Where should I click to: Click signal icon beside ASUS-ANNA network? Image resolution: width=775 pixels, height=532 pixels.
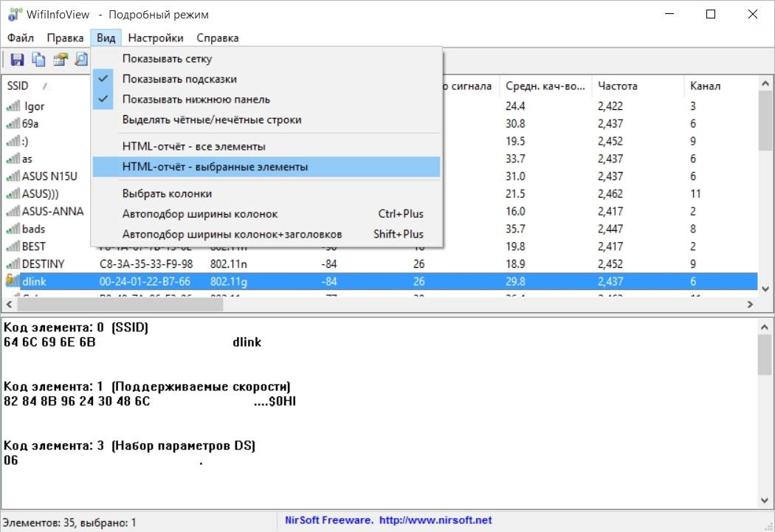tap(13, 212)
